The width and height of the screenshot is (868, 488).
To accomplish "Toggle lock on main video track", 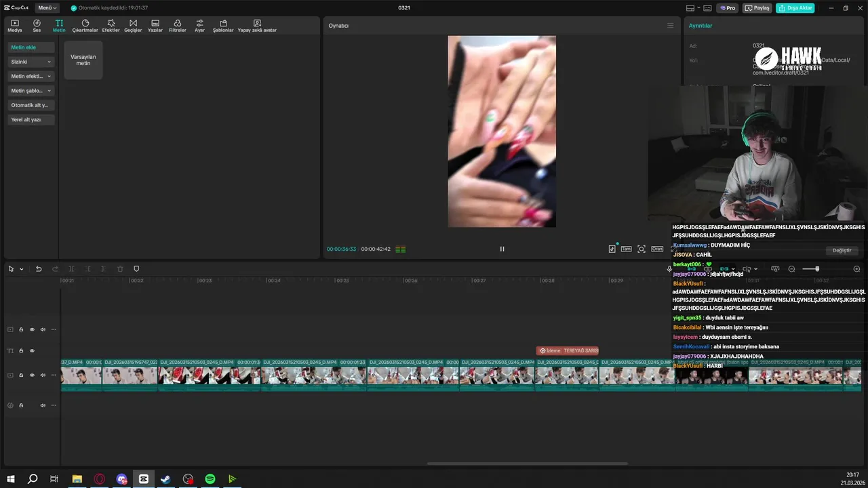I will point(21,375).
